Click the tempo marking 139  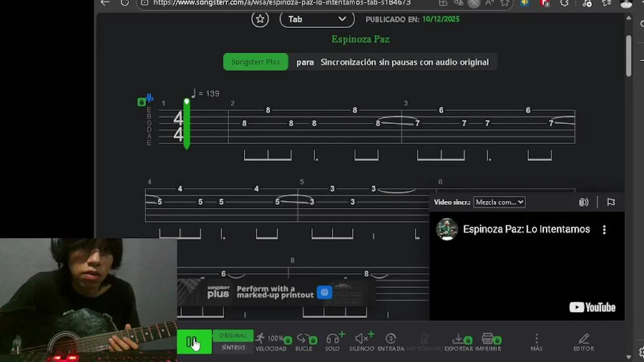click(x=205, y=94)
